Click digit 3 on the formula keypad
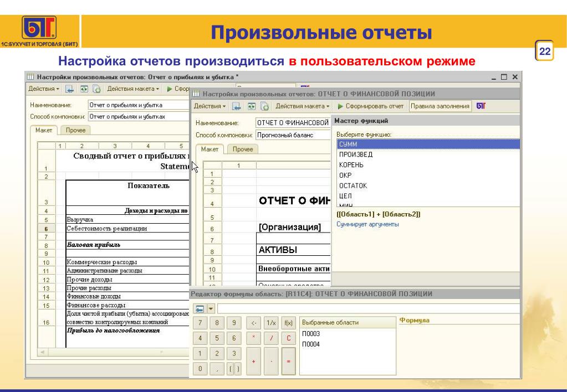This screenshot has width=567, height=392. tap(234, 354)
